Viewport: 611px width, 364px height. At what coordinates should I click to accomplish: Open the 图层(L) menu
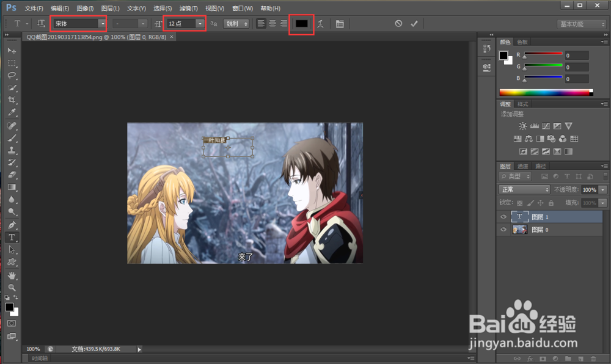click(x=110, y=8)
